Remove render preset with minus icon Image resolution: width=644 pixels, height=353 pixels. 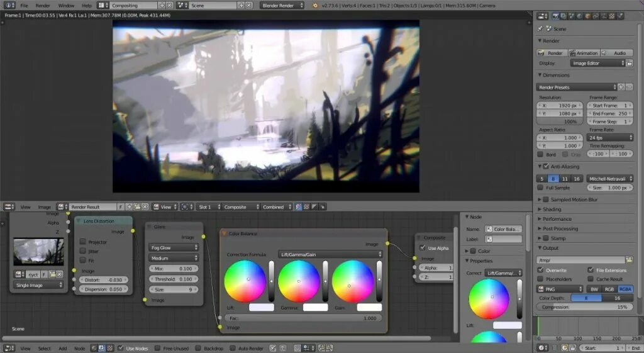(629, 87)
